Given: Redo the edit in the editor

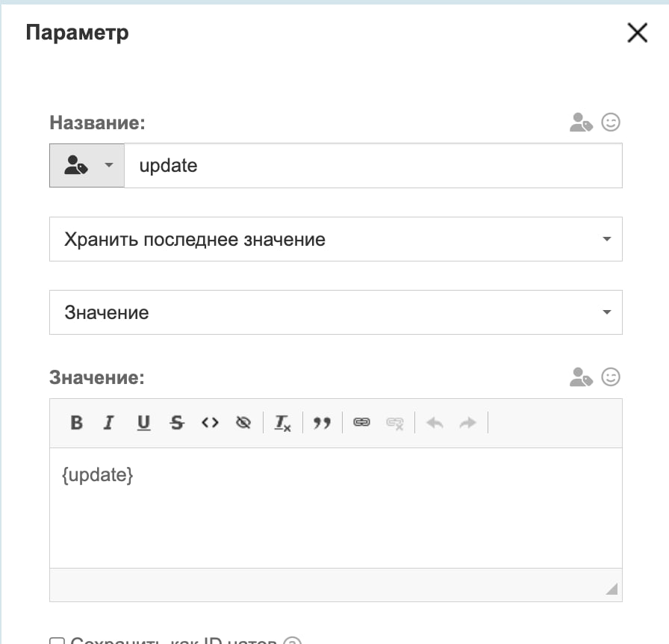Looking at the screenshot, I should 467,423.
